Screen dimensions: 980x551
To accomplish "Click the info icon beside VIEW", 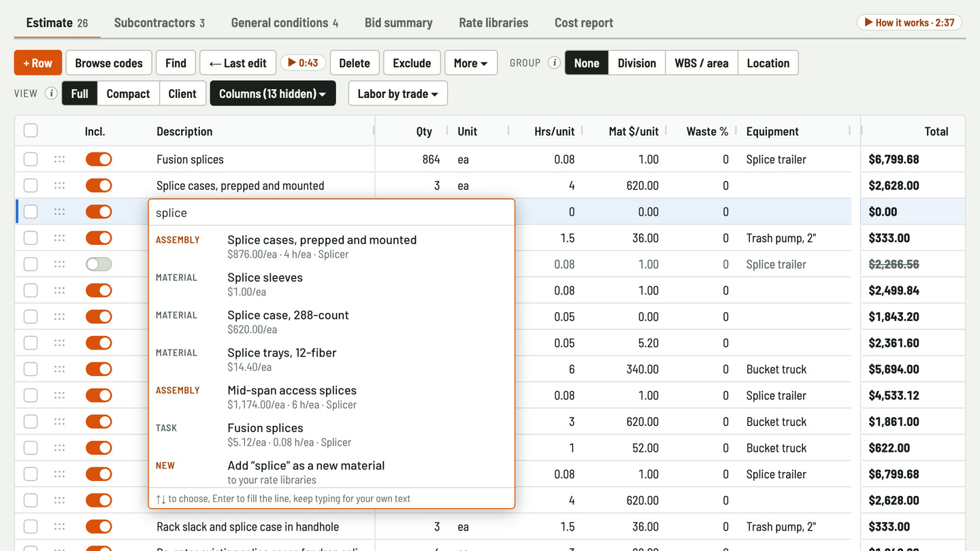I will coord(51,93).
